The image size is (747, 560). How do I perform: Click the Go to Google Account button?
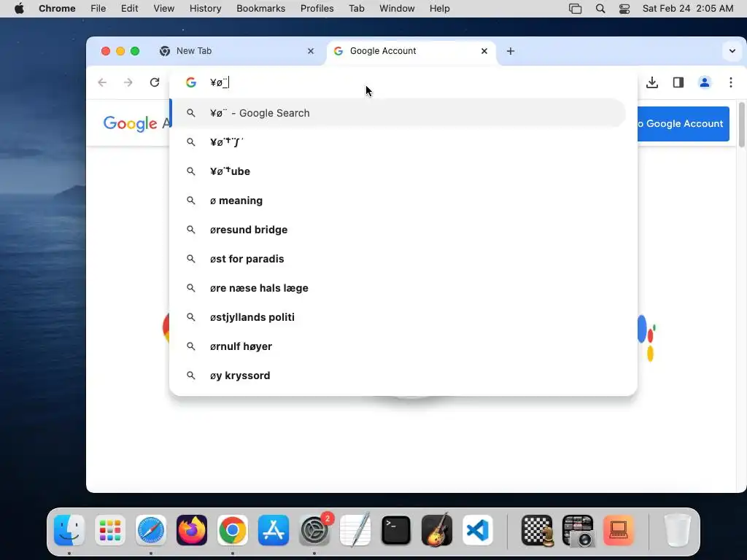tap(683, 124)
